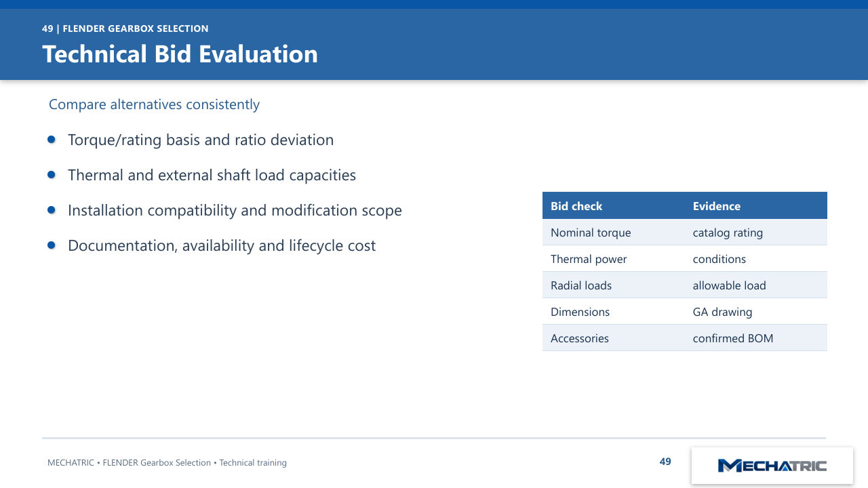Click the bullet 'Thermal and external shaft load capacities'
The image size is (868, 488).
[x=212, y=175]
